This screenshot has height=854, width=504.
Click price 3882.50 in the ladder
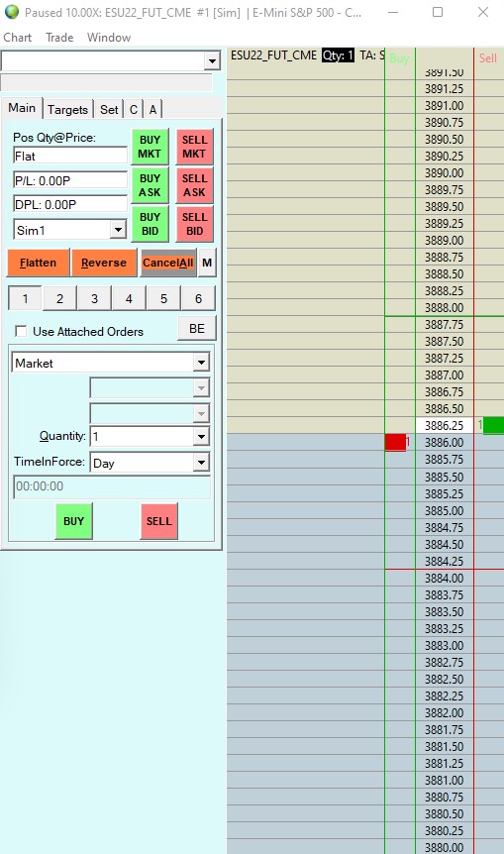[445, 680]
